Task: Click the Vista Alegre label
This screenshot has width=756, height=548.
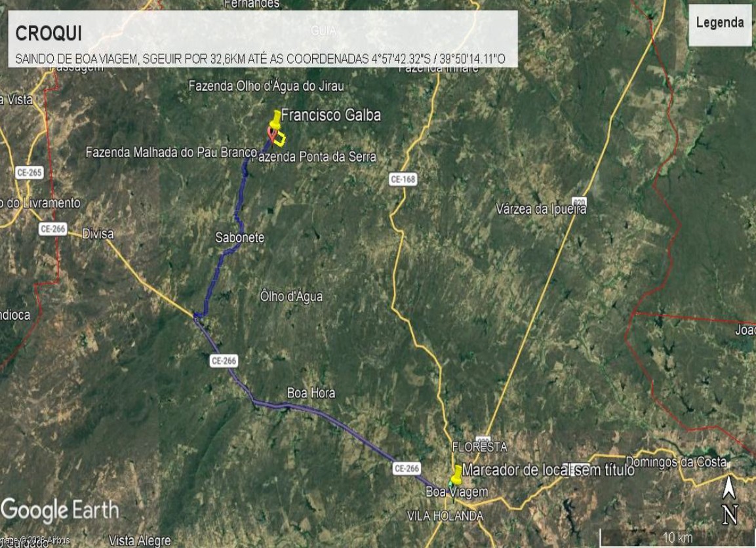Action: tap(140, 541)
